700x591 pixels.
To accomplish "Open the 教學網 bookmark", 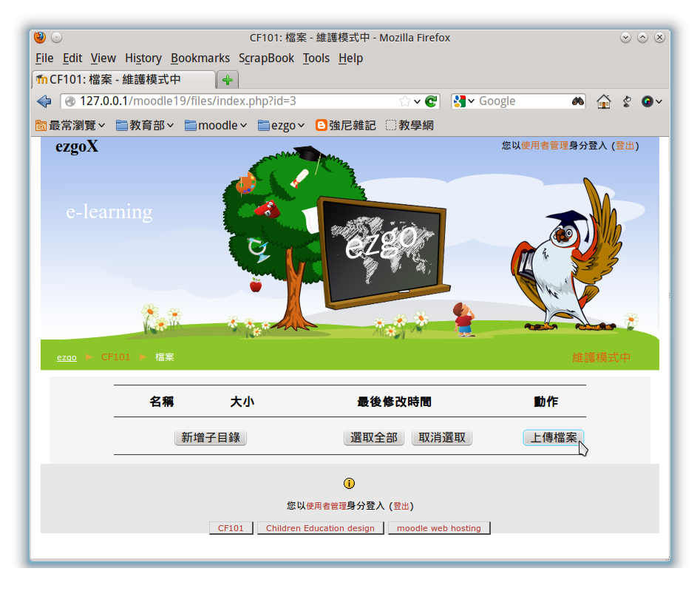I will (410, 126).
